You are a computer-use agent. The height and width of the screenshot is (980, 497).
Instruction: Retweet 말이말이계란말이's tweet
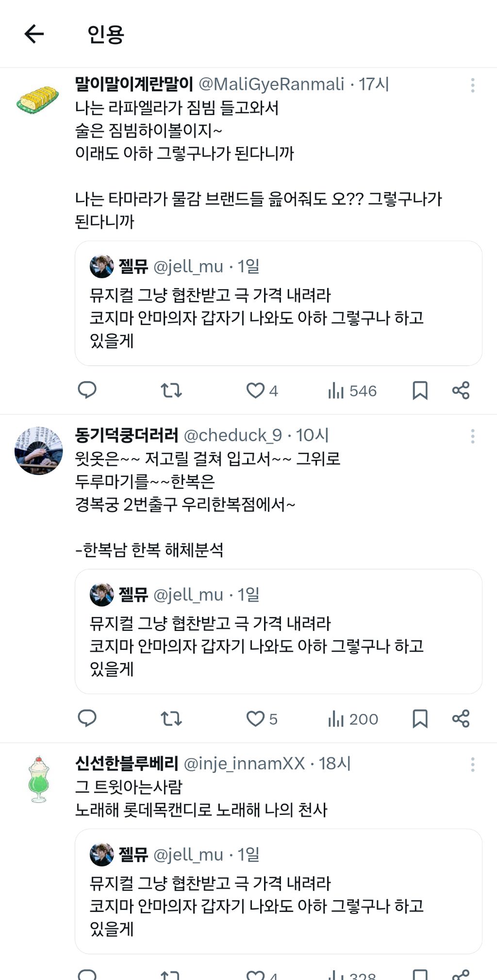(x=171, y=390)
